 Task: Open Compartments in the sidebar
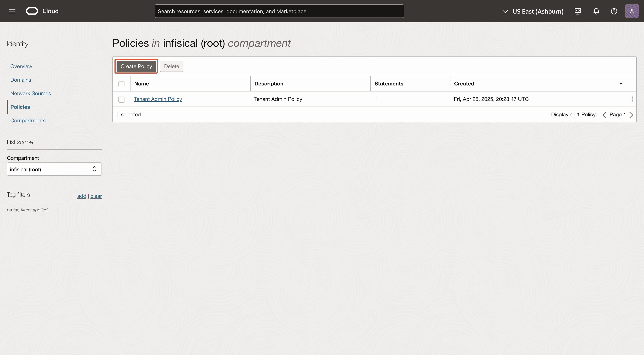coord(28,120)
